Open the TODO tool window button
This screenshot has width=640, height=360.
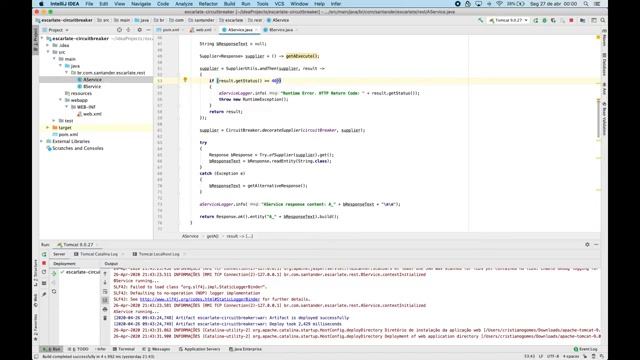[x=78, y=349]
